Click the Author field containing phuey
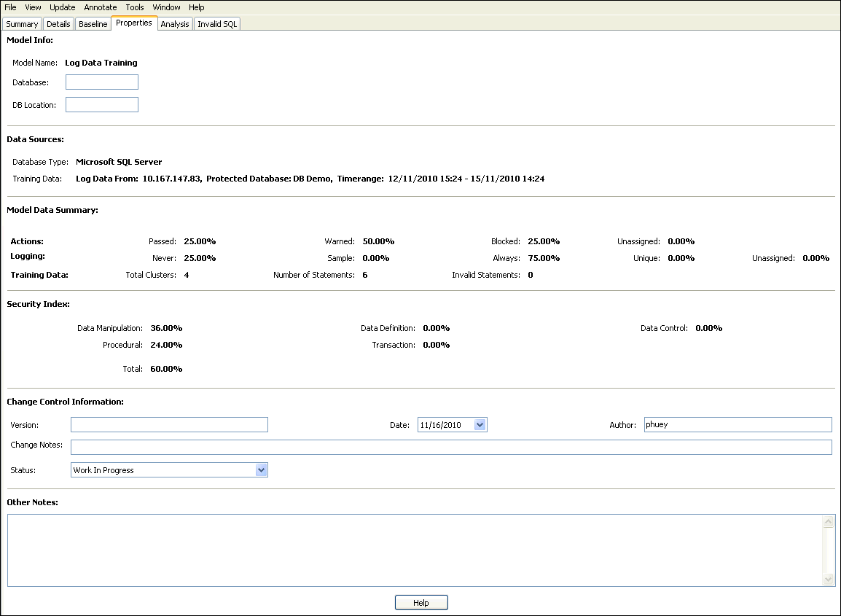The height and width of the screenshot is (616, 841). pyautogui.click(x=738, y=425)
